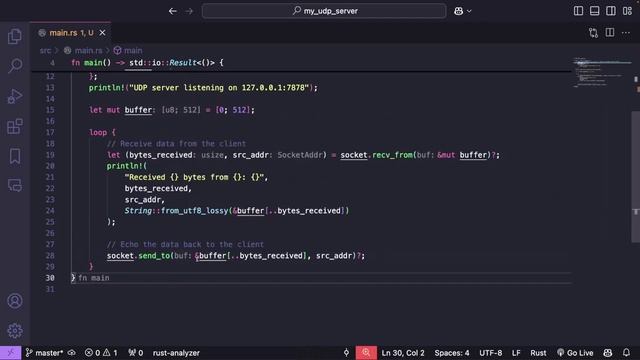Go forward in navigation history
The width and height of the screenshot is (640, 360).
point(189,11)
